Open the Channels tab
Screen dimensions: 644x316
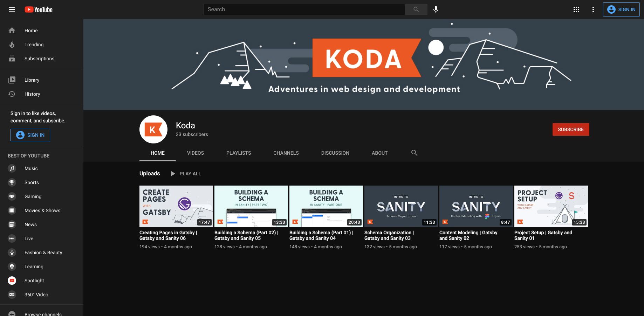(286, 153)
